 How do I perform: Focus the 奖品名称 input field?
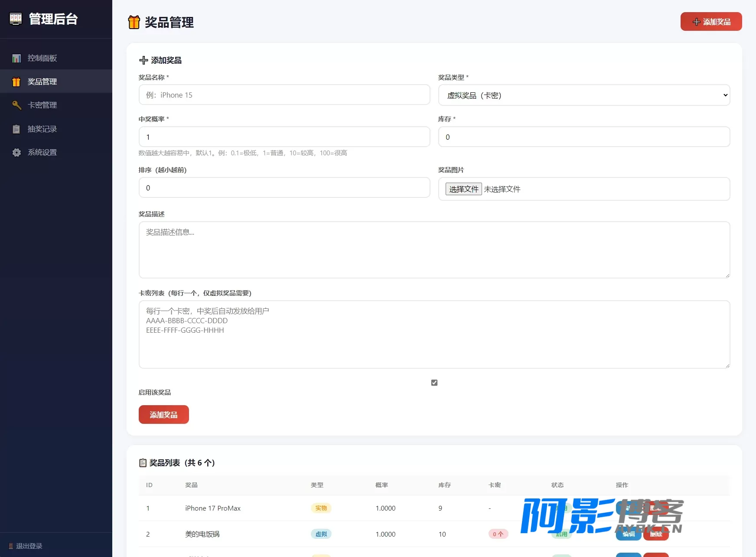[284, 95]
